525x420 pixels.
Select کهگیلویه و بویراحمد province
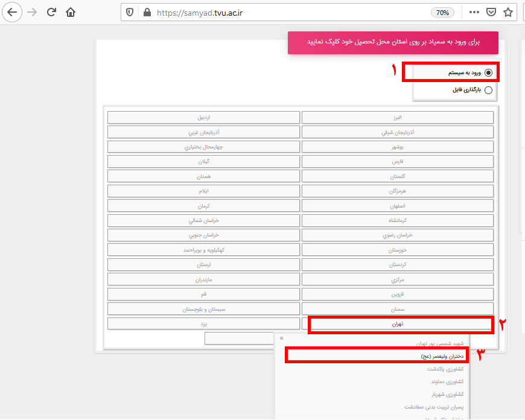tap(203, 250)
